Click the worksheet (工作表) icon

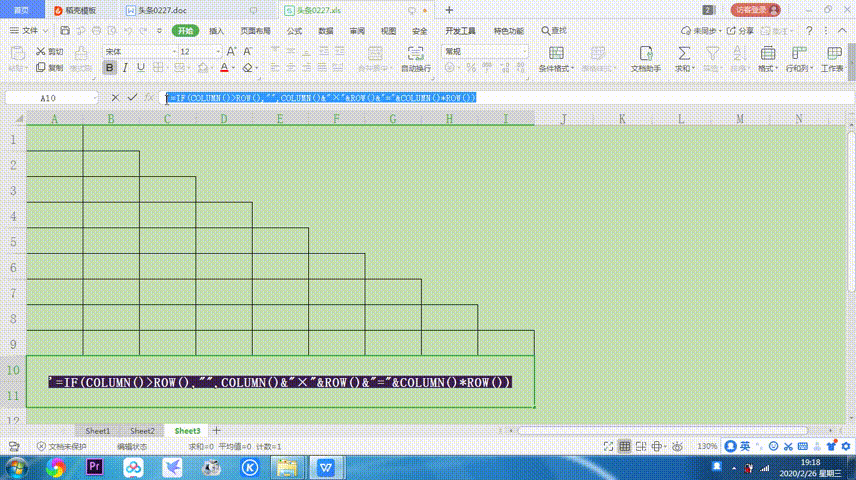(834, 53)
